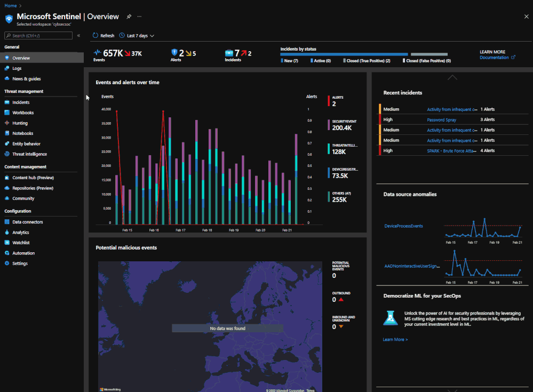Close the Sentinel Overview blade

526,17
